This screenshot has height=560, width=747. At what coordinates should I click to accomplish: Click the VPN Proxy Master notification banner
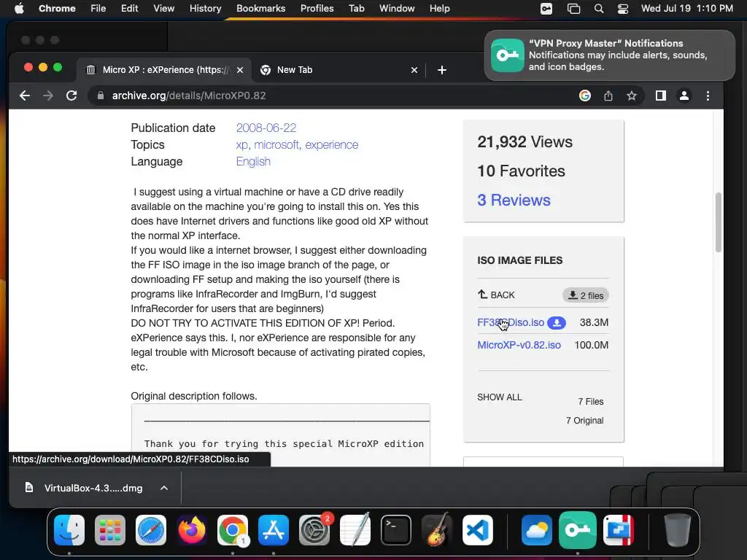pos(610,55)
